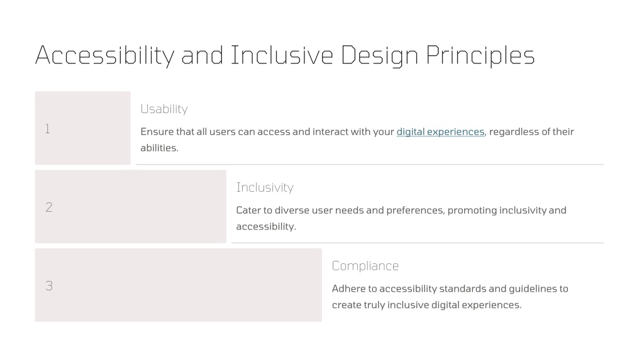644x362 pixels.
Task: Select the Inclusivity heading
Action: (265, 187)
